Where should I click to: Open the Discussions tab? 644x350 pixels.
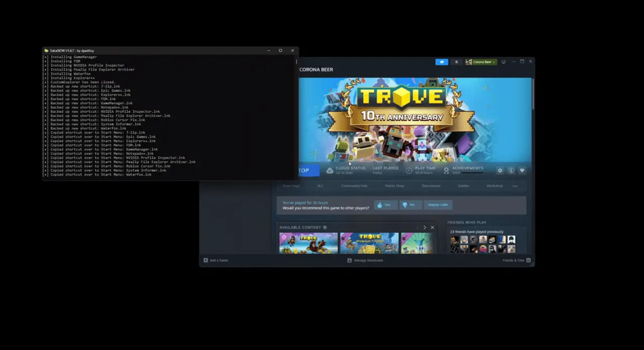(x=431, y=186)
